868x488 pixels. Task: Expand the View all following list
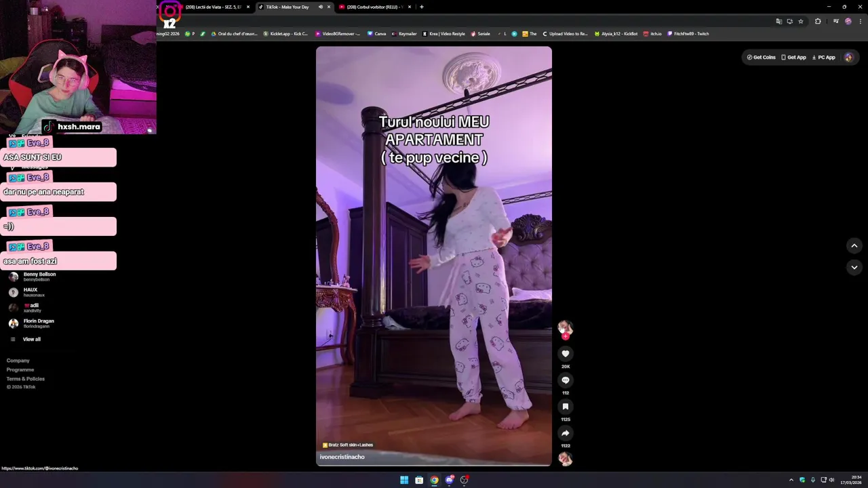click(26, 339)
